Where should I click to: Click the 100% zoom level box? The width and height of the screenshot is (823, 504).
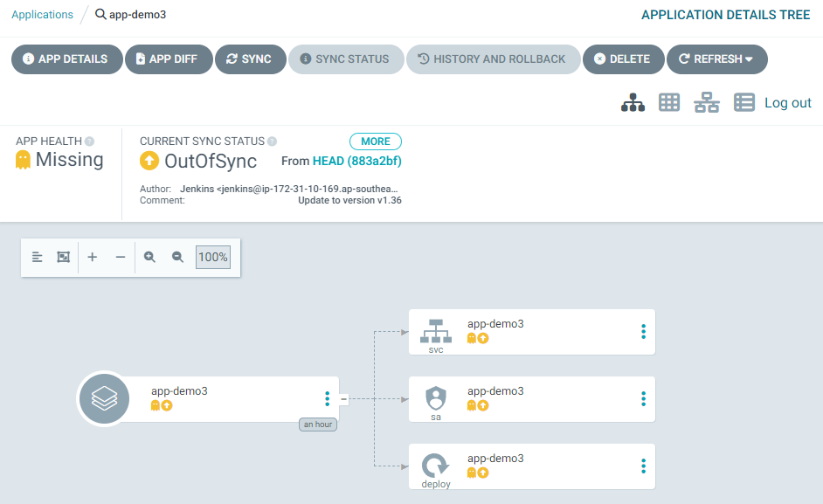click(x=213, y=258)
